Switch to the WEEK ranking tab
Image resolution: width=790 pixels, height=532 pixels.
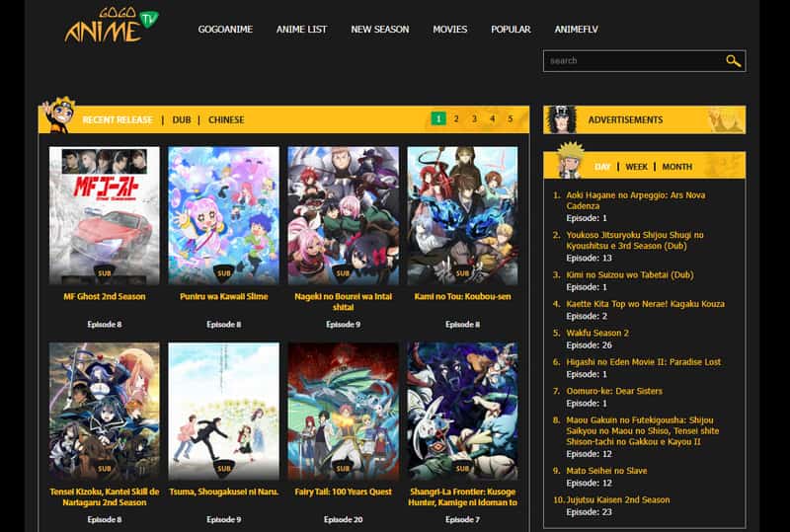pos(636,167)
